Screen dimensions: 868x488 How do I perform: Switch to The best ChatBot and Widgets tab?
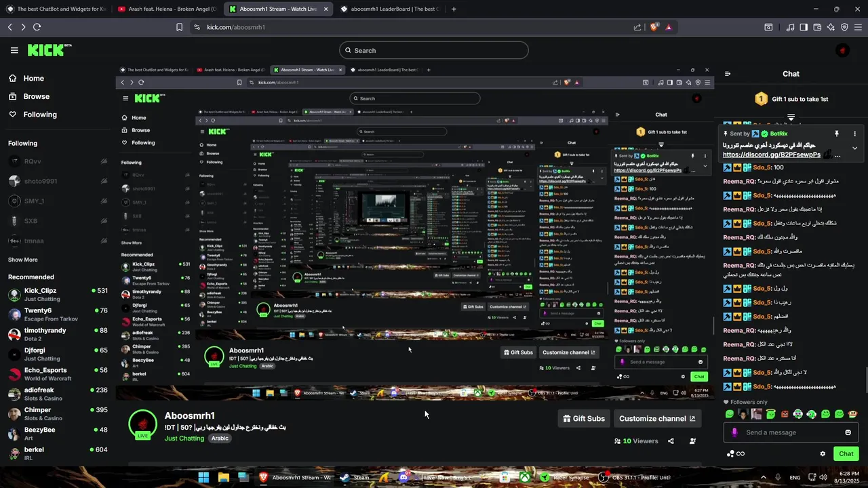tap(56, 9)
